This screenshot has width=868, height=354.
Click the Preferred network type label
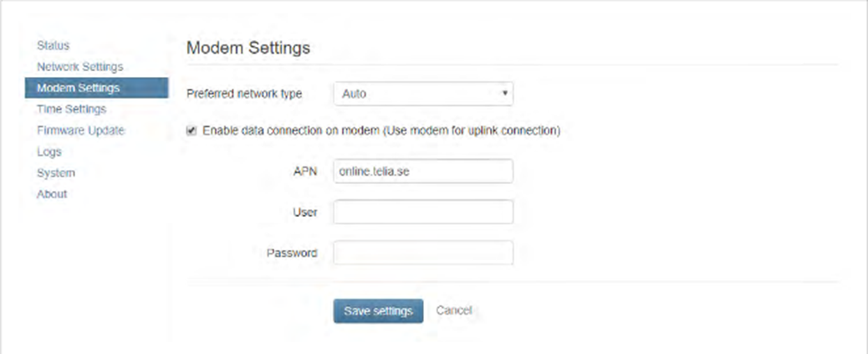click(244, 95)
